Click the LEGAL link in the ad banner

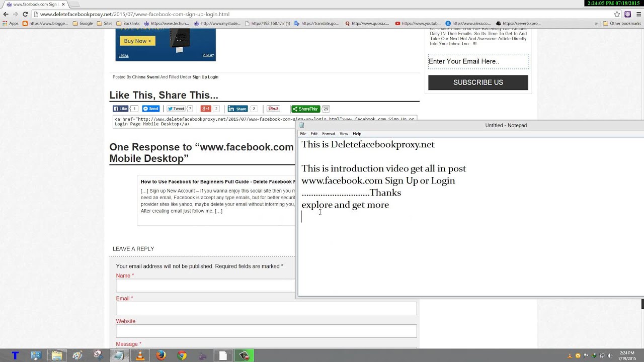[x=123, y=56]
